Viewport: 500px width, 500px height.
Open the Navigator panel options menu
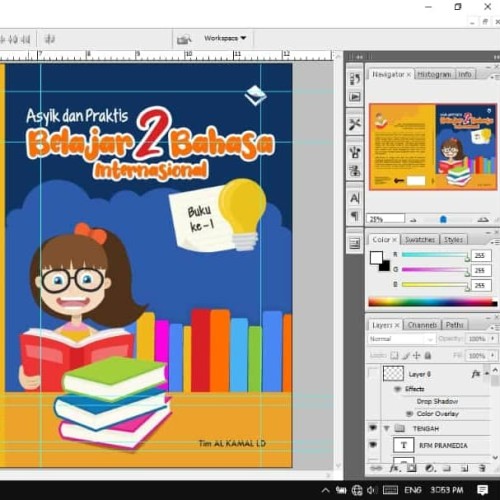click(495, 77)
